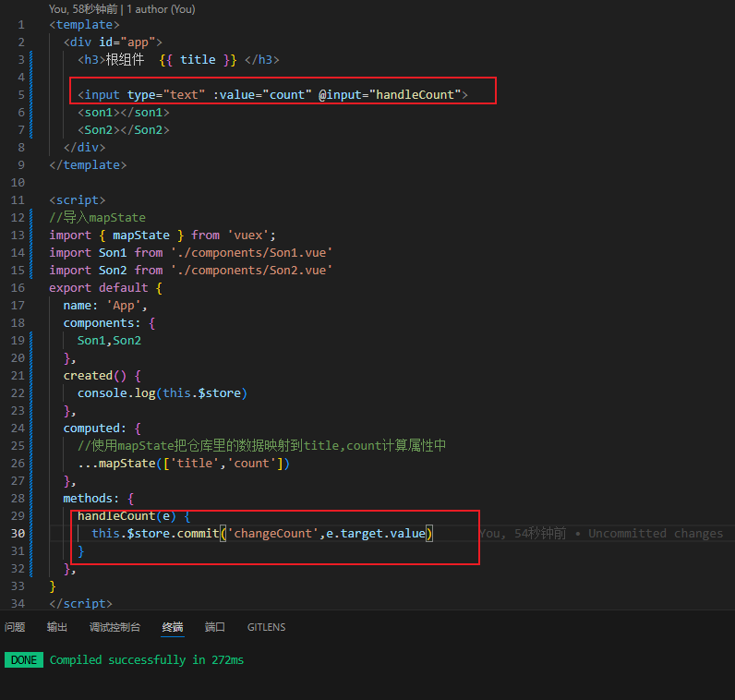735x700 pixels.
Task: Click line number 5 in the gutter
Action: pyautogui.click(x=21, y=95)
